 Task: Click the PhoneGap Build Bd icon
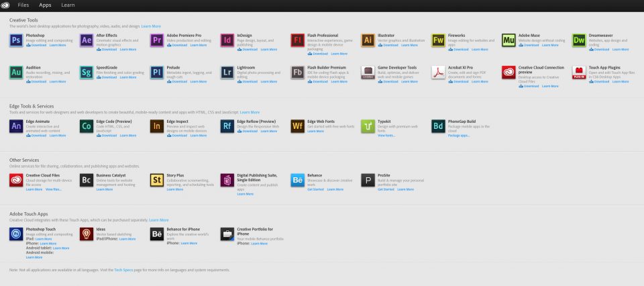(x=438, y=126)
